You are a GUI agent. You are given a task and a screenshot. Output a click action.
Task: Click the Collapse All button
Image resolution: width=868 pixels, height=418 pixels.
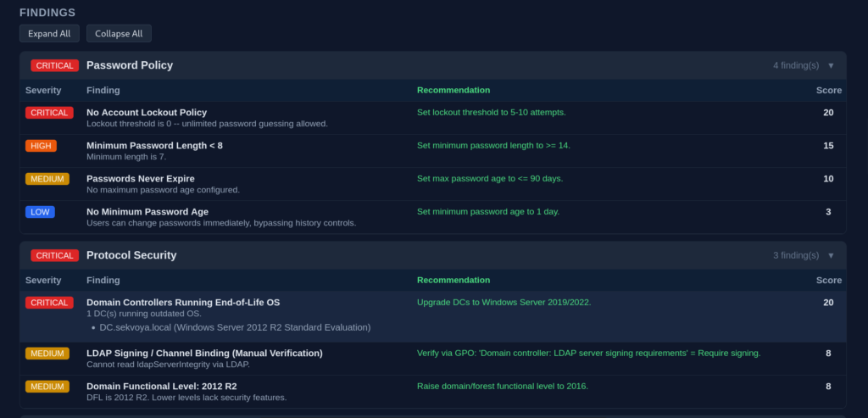pyautogui.click(x=119, y=33)
